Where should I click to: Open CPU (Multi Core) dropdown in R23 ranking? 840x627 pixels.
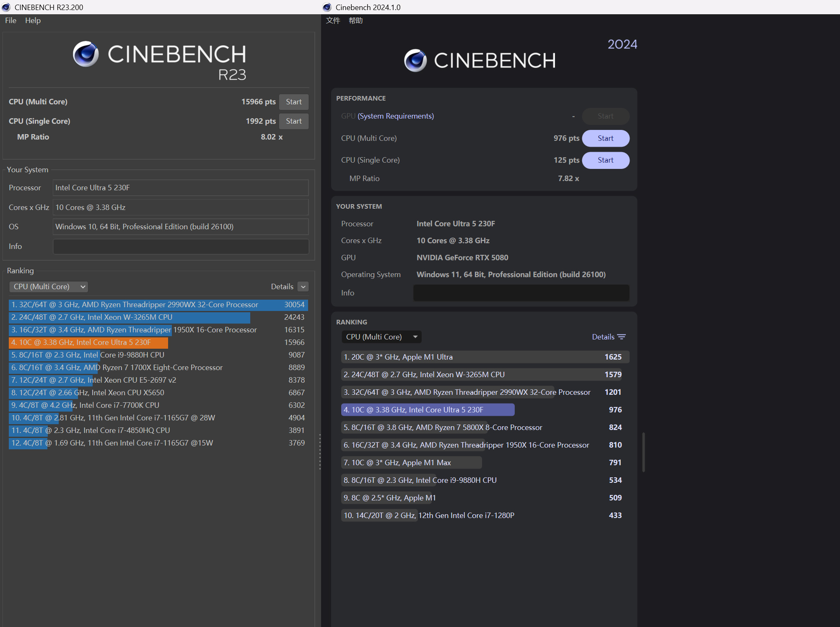click(x=48, y=287)
